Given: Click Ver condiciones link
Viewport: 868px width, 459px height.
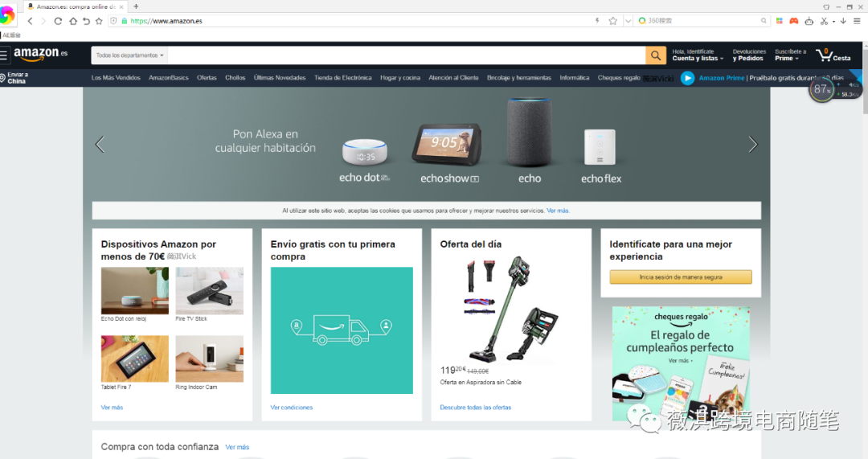Looking at the screenshot, I should tap(291, 408).
